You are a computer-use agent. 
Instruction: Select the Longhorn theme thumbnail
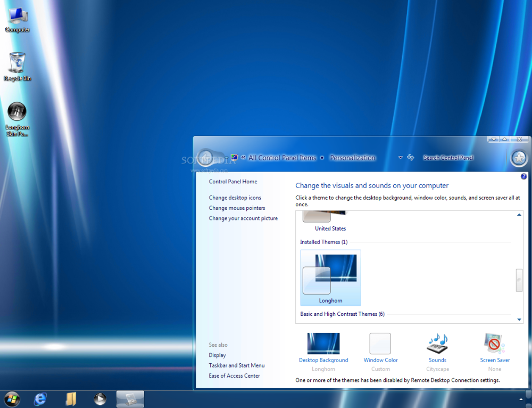click(330, 277)
